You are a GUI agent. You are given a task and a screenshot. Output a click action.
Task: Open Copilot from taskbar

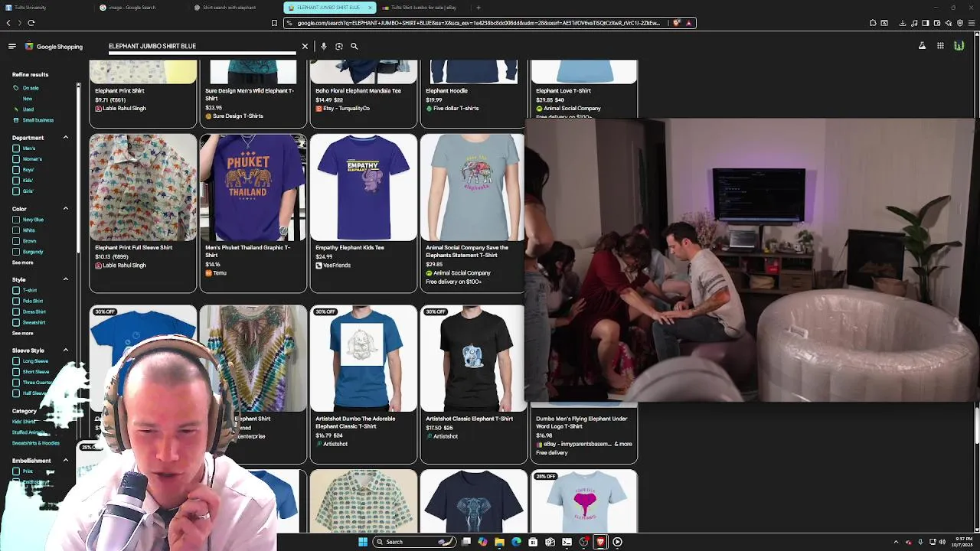[x=482, y=542]
